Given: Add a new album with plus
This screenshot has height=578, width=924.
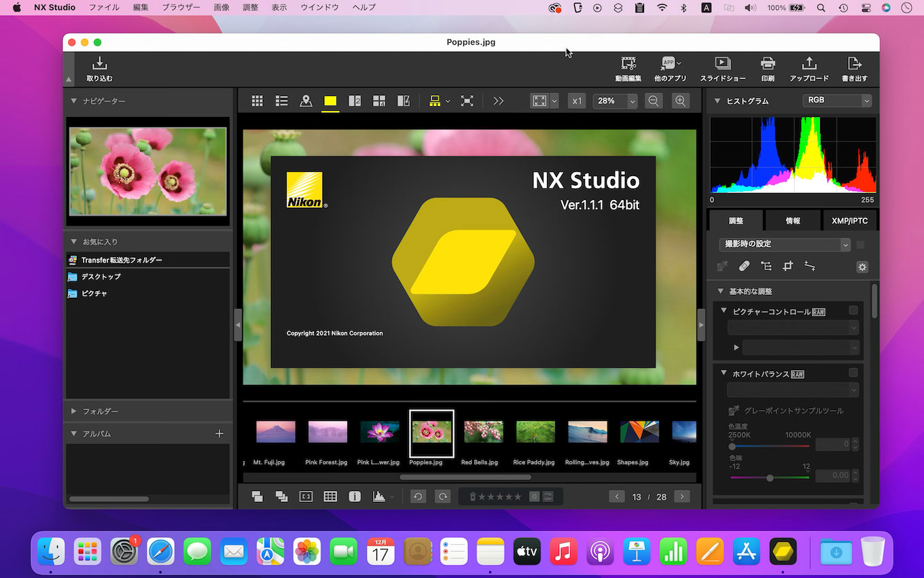Looking at the screenshot, I should click(x=219, y=433).
